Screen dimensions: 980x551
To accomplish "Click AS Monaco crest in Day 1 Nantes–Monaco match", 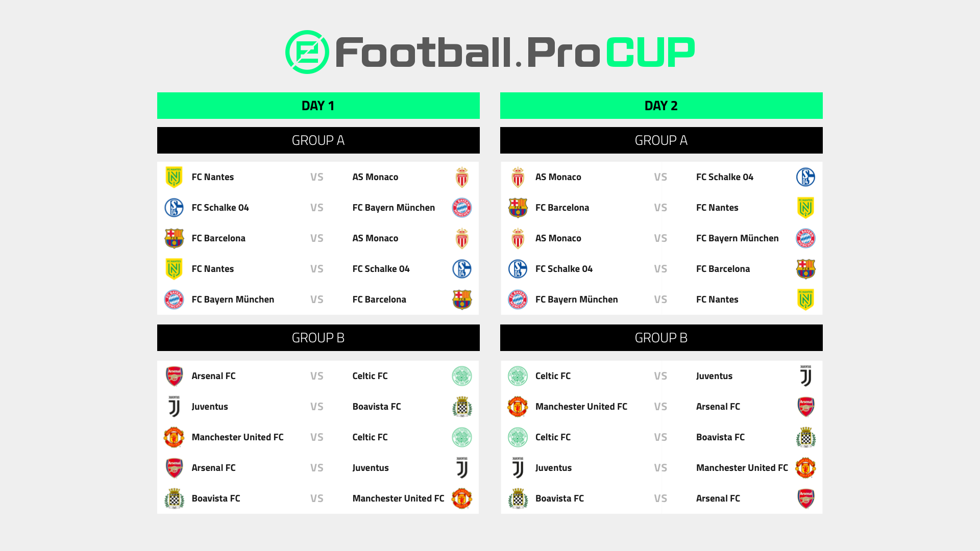I will [462, 177].
